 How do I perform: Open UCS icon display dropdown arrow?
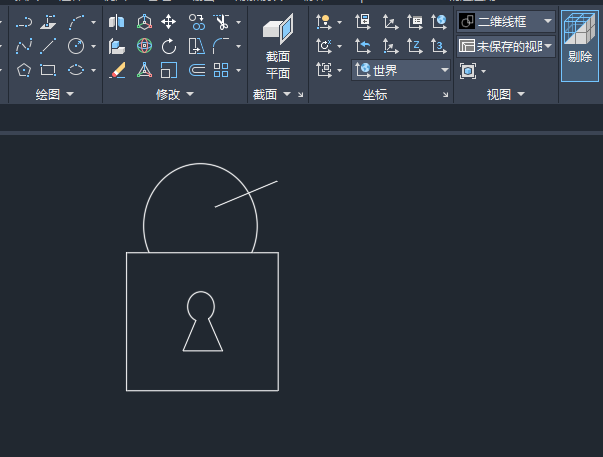340,23
